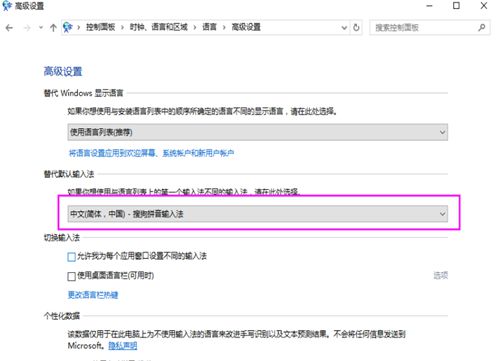500x361 pixels.
Task: Click the 语言 breadcrumb item
Action: (209, 27)
